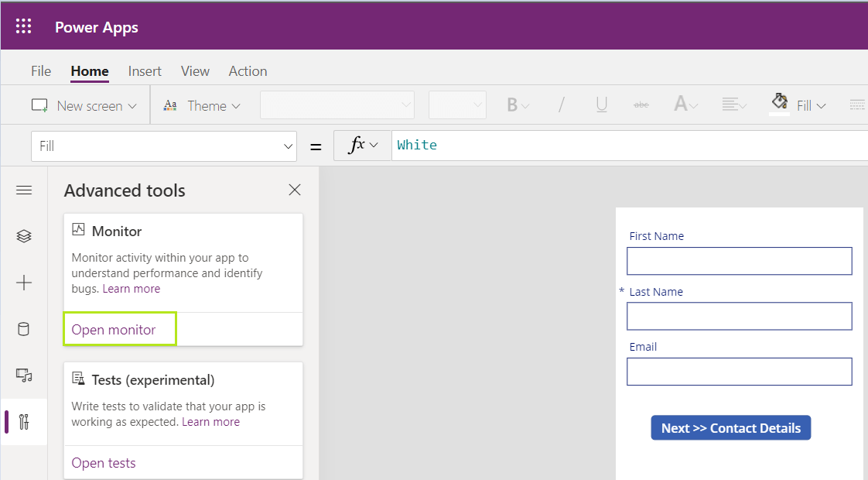Toggle italic formatting
This screenshot has width=868, height=480.
pyautogui.click(x=562, y=105)
